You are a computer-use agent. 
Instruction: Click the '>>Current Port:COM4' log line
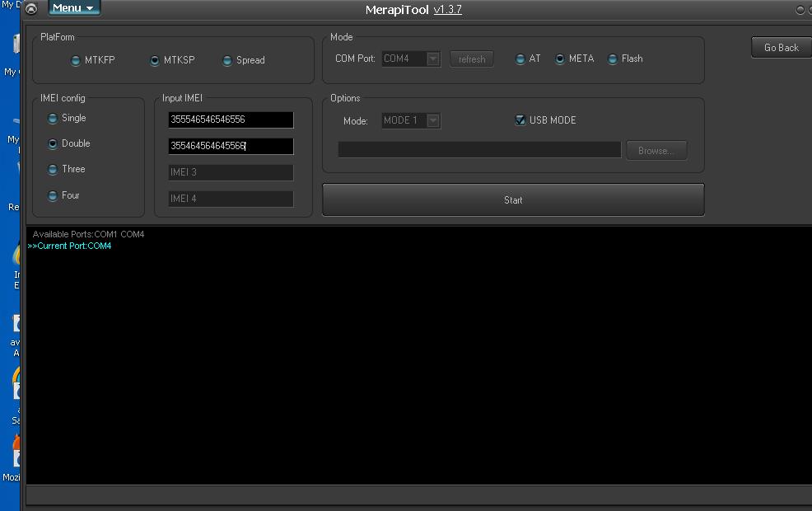pyautogui.click(x=69, y=246)
